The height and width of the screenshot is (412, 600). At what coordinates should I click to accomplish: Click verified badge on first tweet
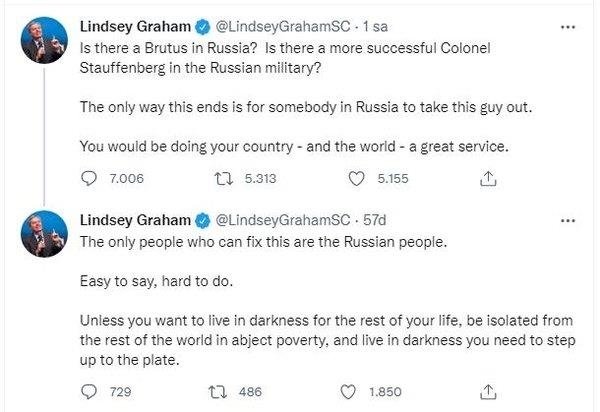pyautogui.click(x=203, y=27)
